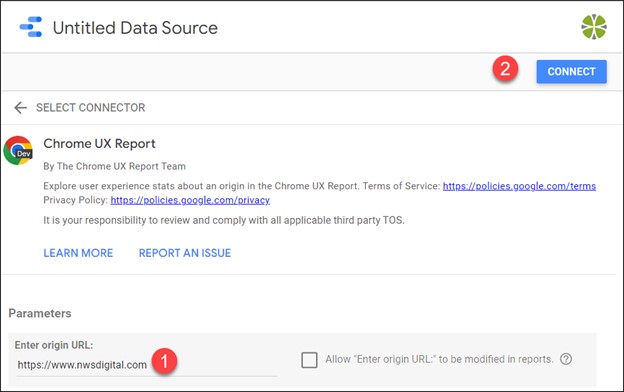The height and width of the screenshot is (392, 624).
Task: Click the SELECT CONNECTOR label
Action: click(x=91, y=107)
